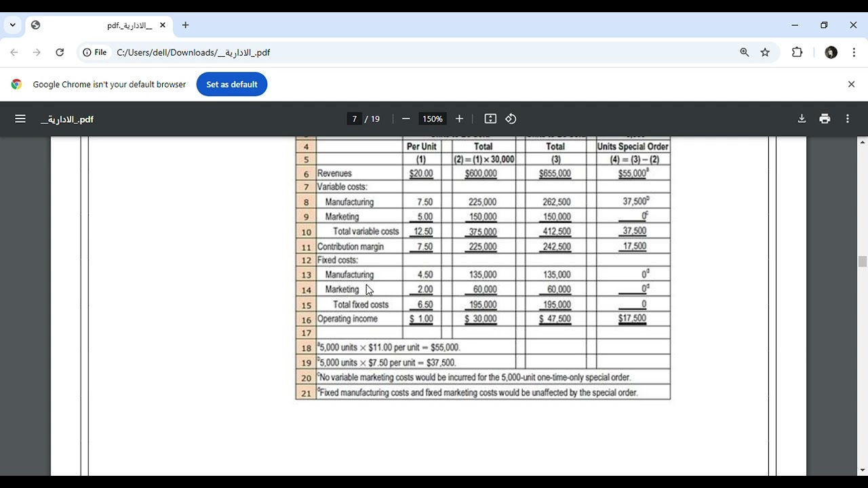The image size is (868, 488).
Task: Click the 262,500 manufacturing value
Action: coord(557,202)
